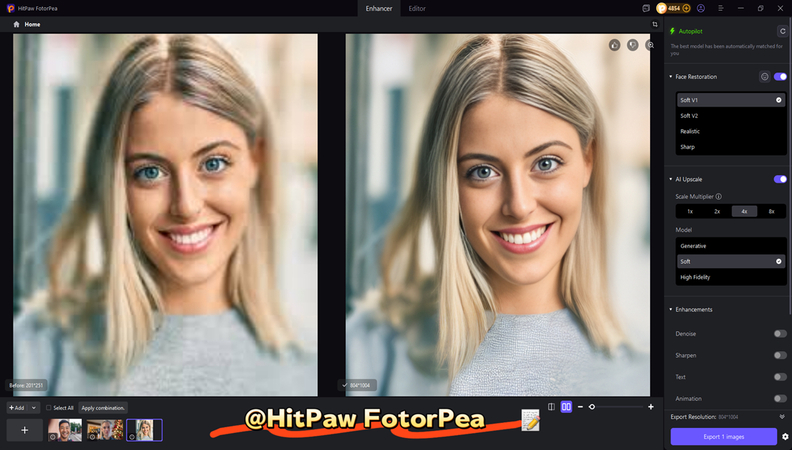Choose the High Fidelity upscale model
The width and height of the screenshot is (792, 450).
[x=731, y=277]
